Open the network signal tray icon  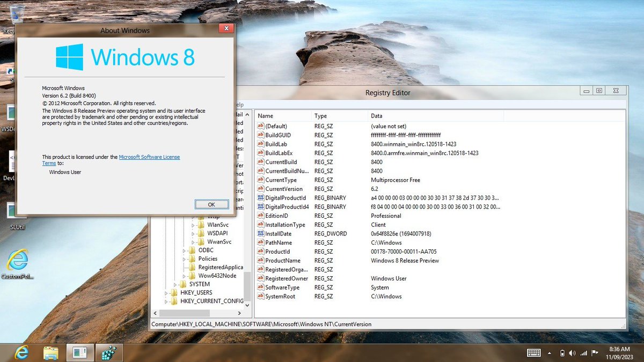tap(583, 353)
